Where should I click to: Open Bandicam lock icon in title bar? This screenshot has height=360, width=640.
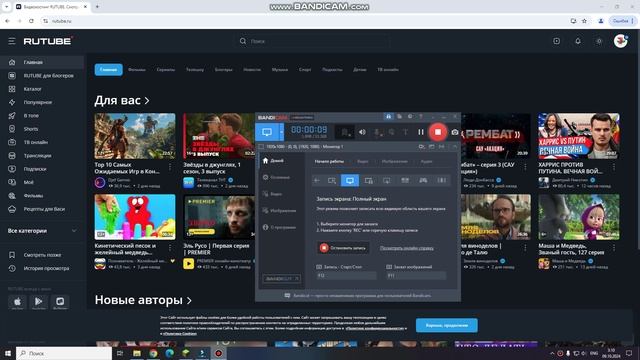point(388,117)
